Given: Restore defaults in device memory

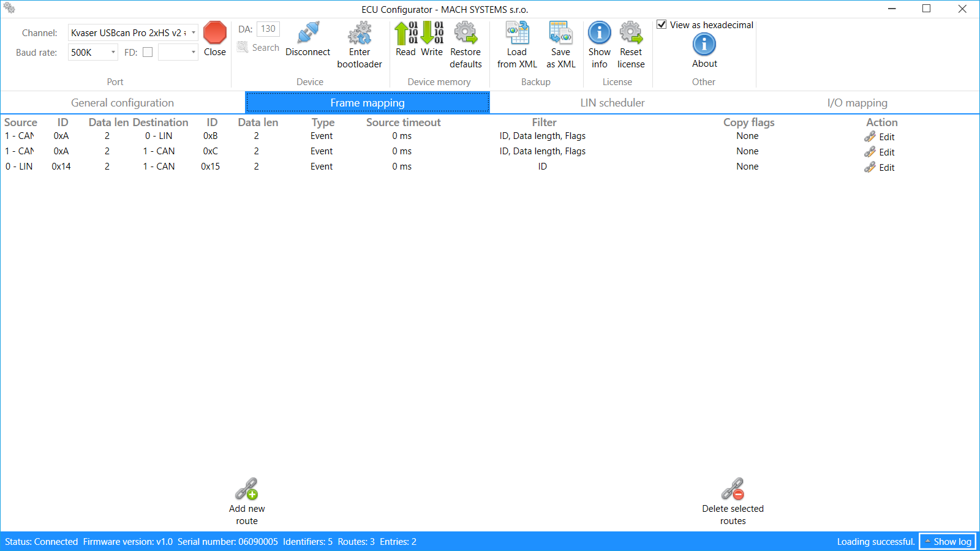Looking at the screenshot, I should click(466, 34).
